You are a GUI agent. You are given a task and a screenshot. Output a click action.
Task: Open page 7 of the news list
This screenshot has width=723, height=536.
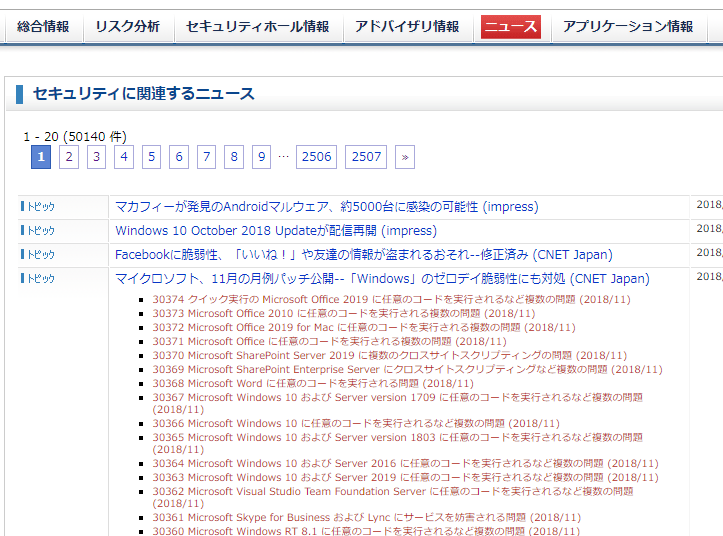[x=207, y=157]
